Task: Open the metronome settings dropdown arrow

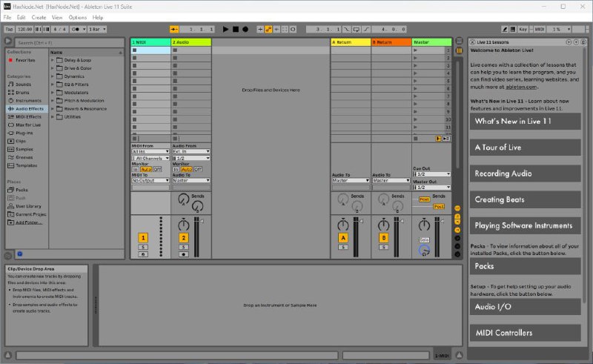Action: (x=84, y=29)
